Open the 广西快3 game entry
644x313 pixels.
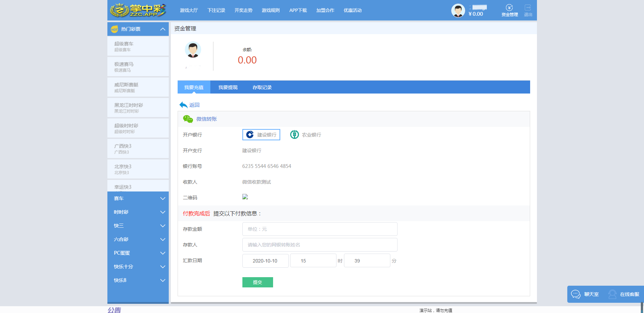coord(138,148)
